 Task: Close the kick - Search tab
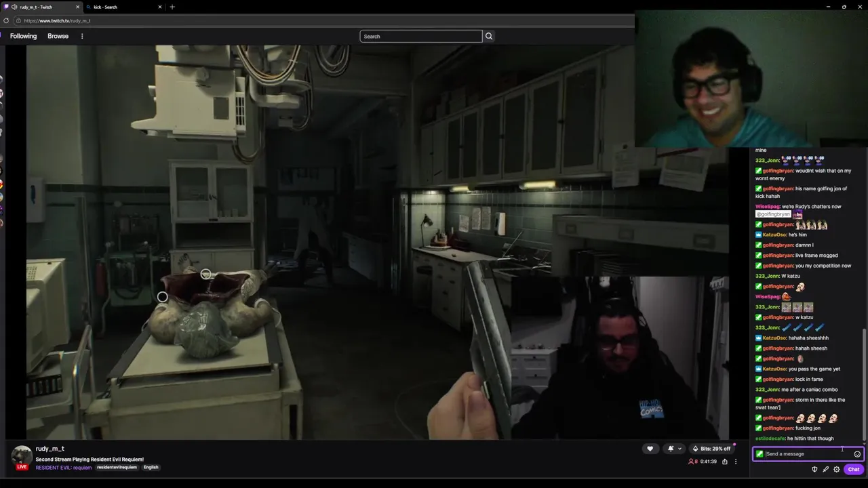[x=160, y=7]
